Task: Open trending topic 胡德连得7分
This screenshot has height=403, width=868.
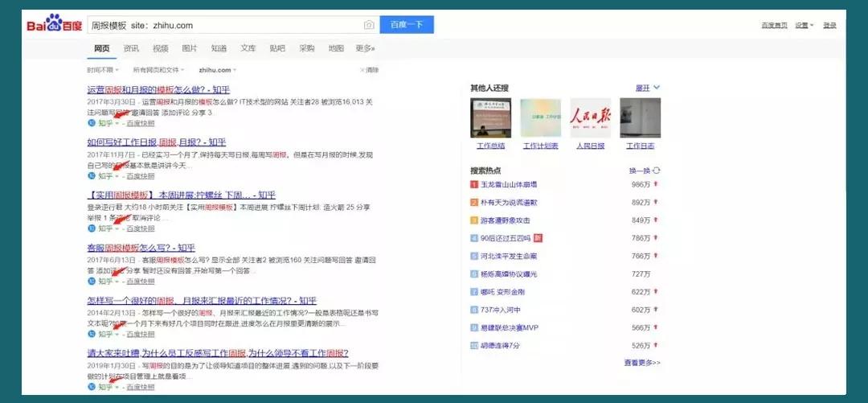Action: click(x=500, y=345)
